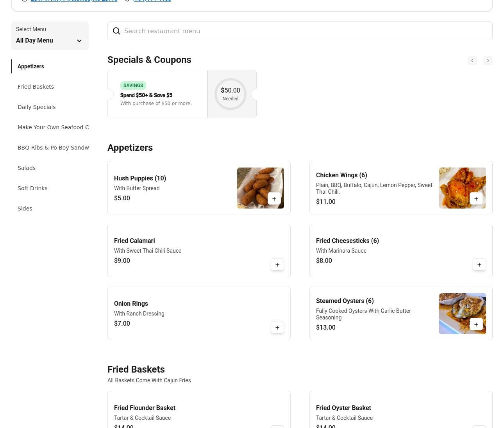The width and height of the screenshot is (504, 428).
Task: Jump to Fried Baskets category
Action: (36, 87)
